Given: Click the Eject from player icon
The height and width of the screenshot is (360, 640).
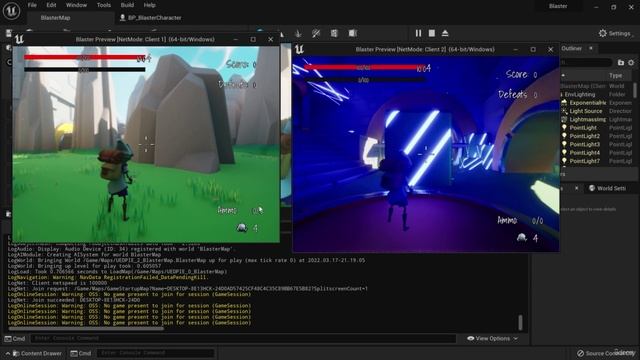Looking at the screenshot, I should tap(445, 33).
